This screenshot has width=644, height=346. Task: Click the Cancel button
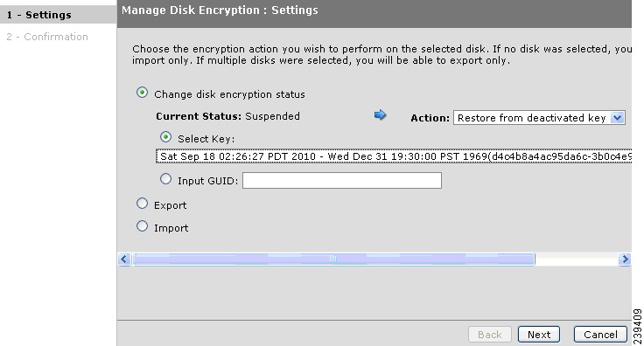tap(600, 335)
